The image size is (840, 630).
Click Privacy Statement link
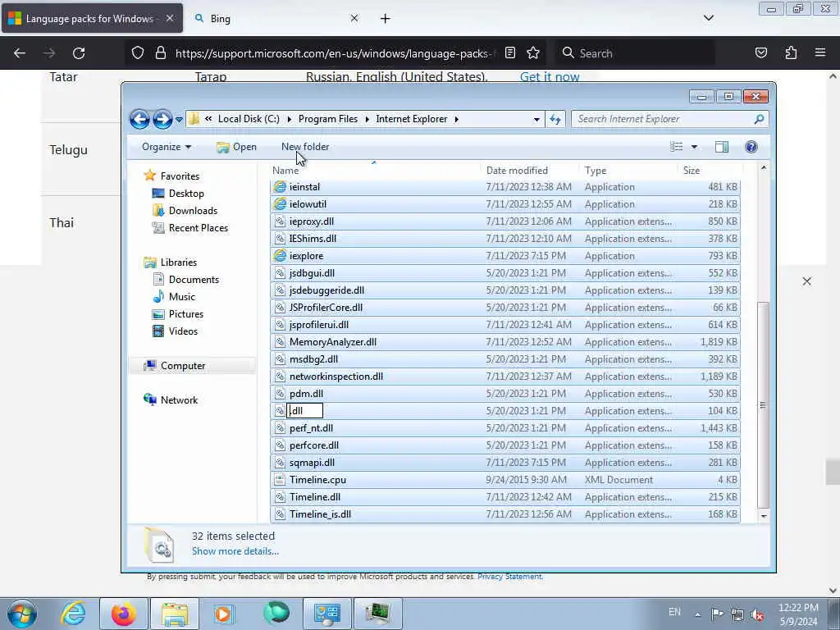tap(510, 577)
